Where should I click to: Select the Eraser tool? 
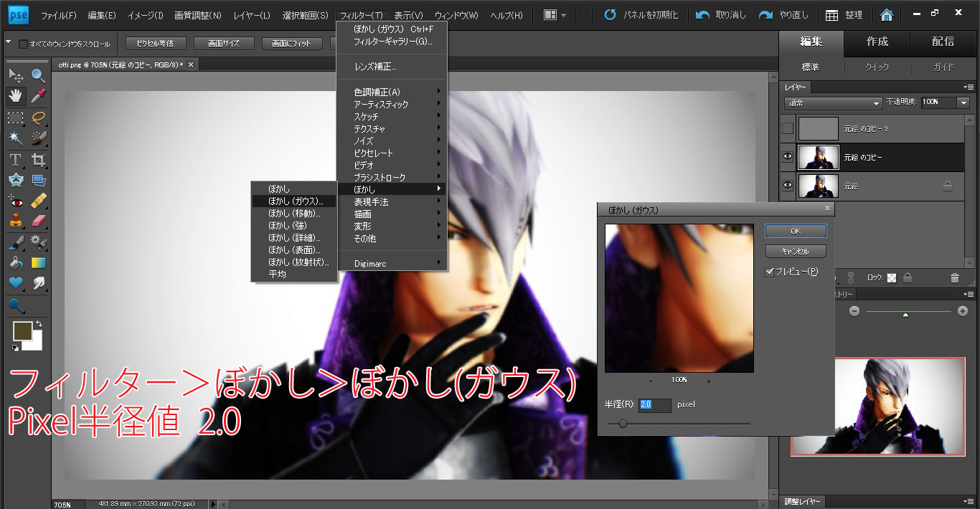coord(39,221)
